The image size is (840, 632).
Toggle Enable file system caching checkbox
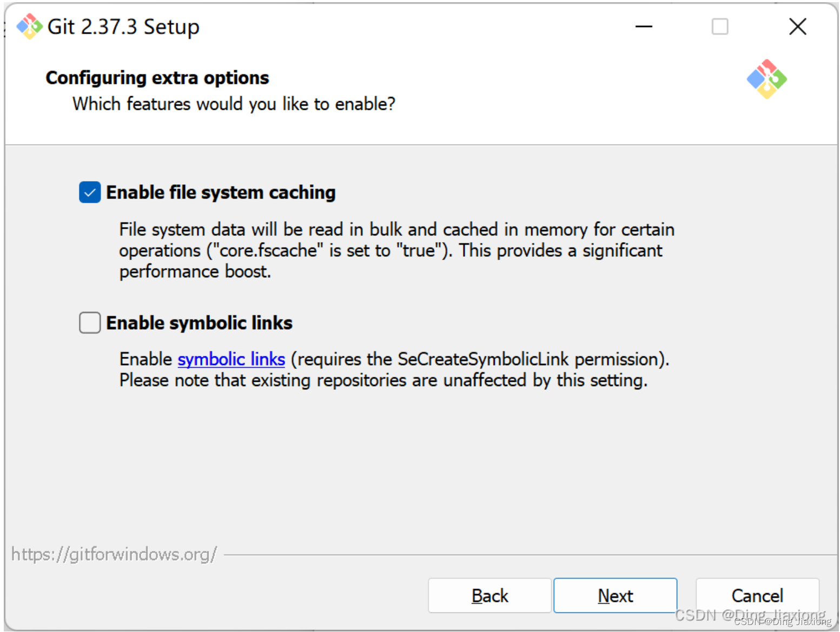point(90,192)
